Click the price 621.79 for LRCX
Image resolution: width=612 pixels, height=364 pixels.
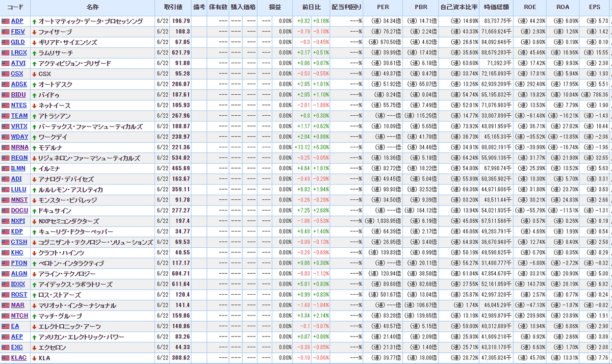point(181,53)
